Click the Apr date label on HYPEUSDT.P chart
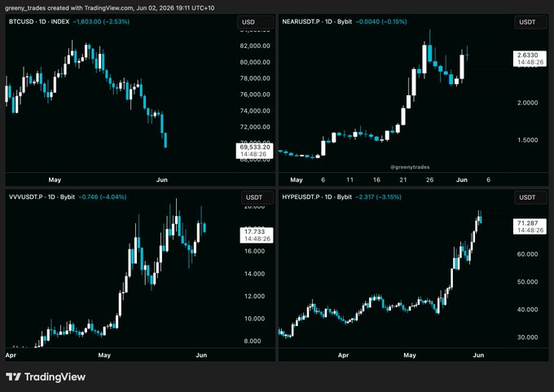This screenshot has width=554, height=392. pyautogui.click(x=343, y=355)
